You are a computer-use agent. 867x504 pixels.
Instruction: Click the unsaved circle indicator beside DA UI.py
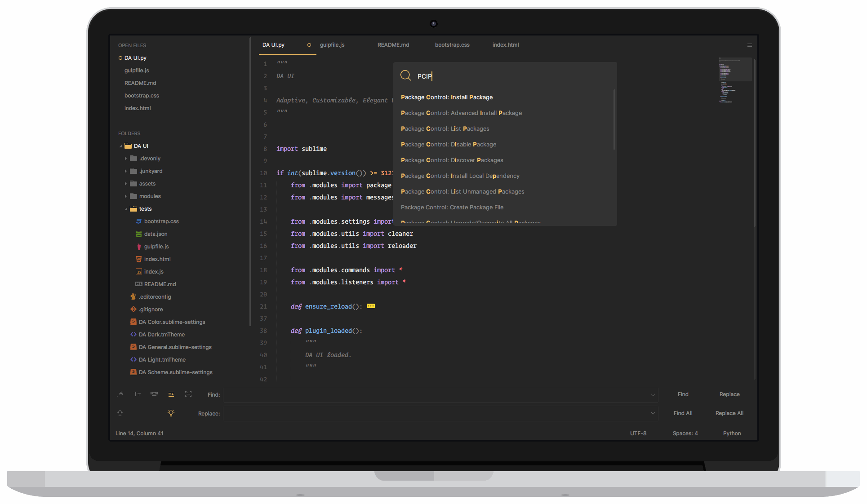(x=120, y=58)
